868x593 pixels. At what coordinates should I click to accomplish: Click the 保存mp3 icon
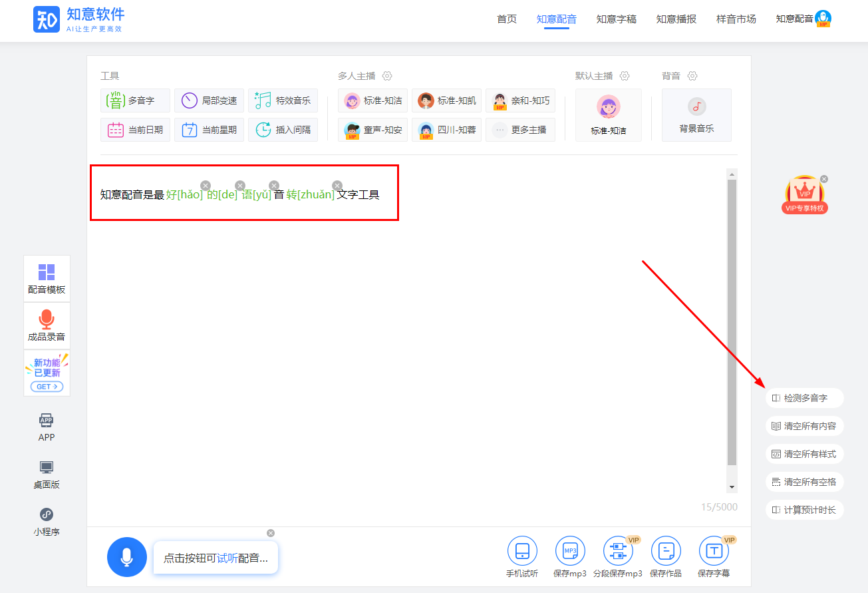coord(570,551)
